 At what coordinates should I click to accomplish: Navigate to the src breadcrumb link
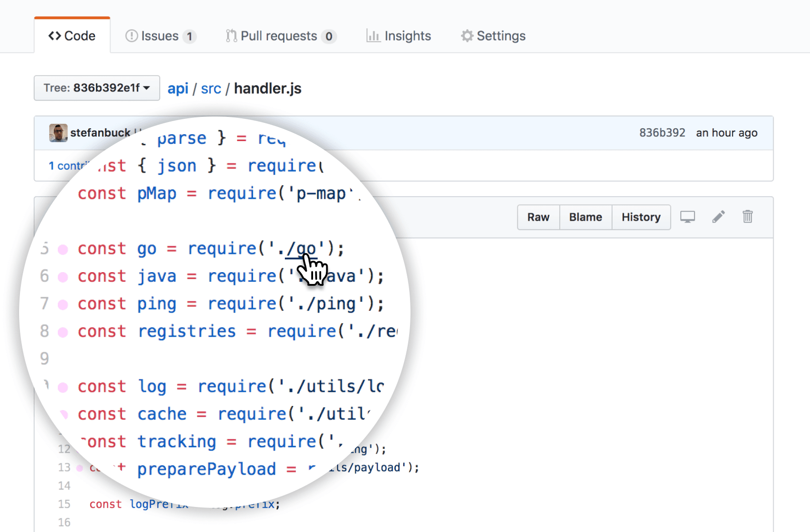[x=211, y=88]
